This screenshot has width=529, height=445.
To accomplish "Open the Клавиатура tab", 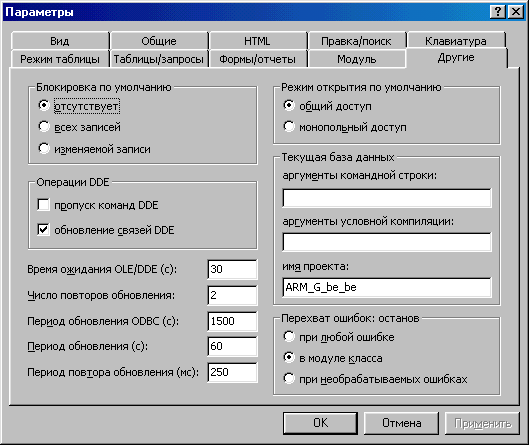I will click(x=456, y=41).
